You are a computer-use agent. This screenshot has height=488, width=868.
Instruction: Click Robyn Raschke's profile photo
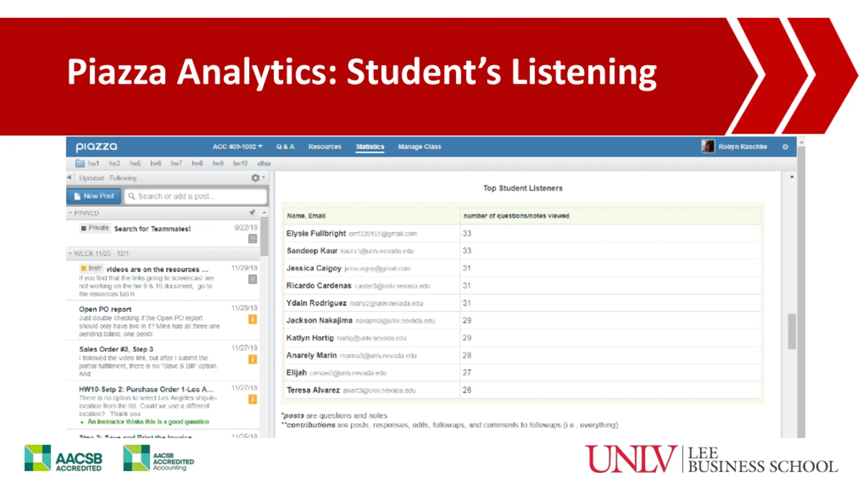click(708, 146)
